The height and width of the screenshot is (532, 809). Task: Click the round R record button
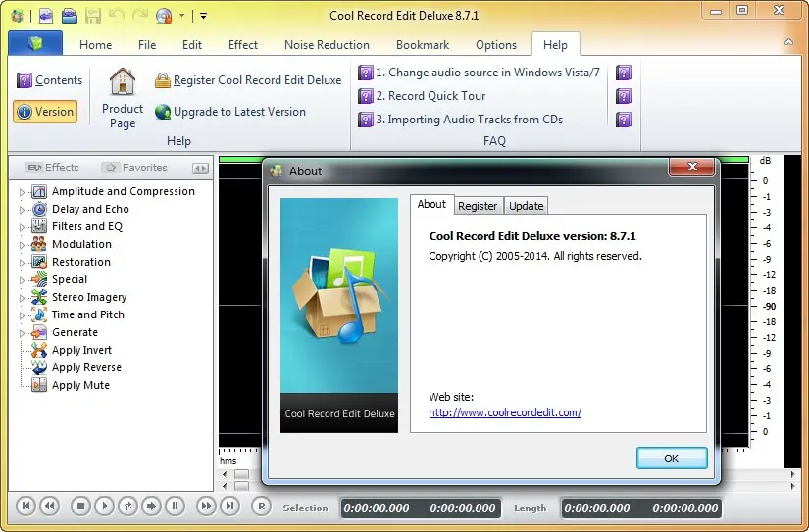262,507
